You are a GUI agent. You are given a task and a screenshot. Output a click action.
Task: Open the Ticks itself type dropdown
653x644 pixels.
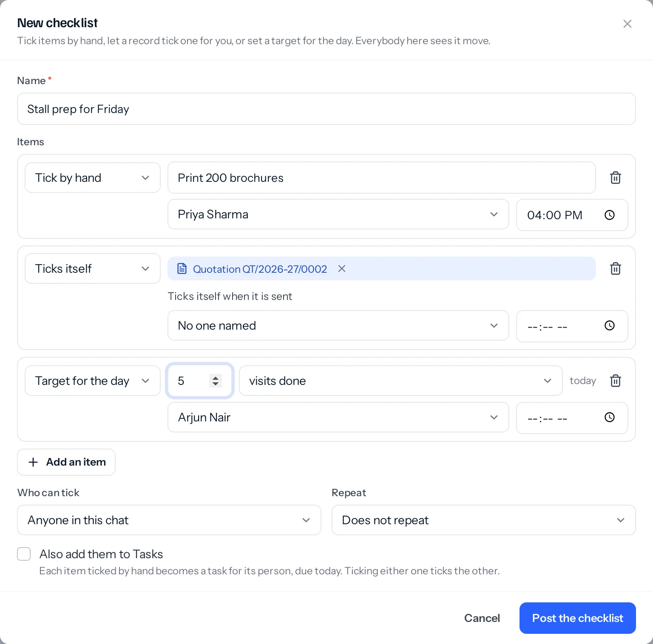(x=93, y=268)
